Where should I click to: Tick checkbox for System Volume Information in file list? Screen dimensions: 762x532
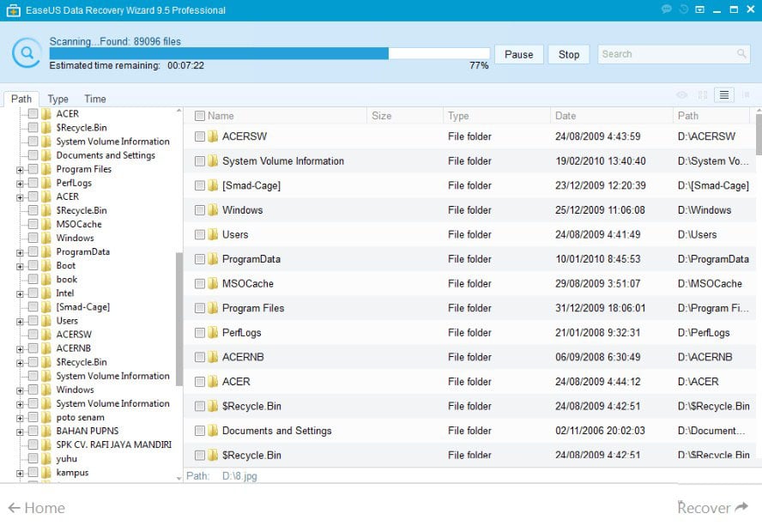tap(199, 160)
